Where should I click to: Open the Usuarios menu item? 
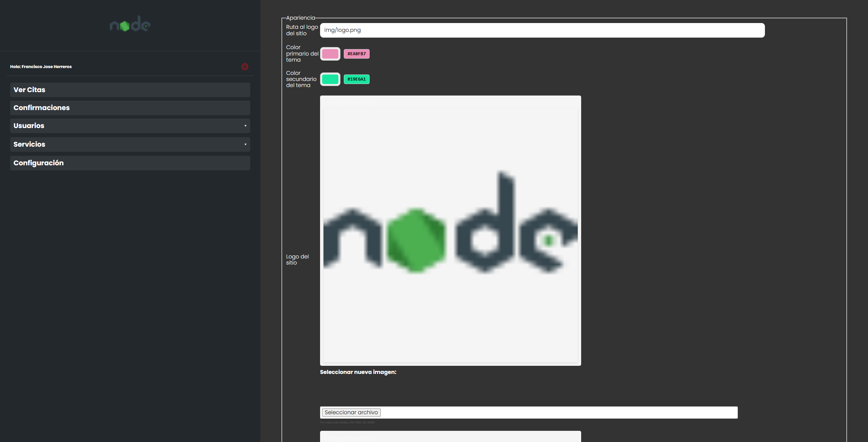[130, 126]
